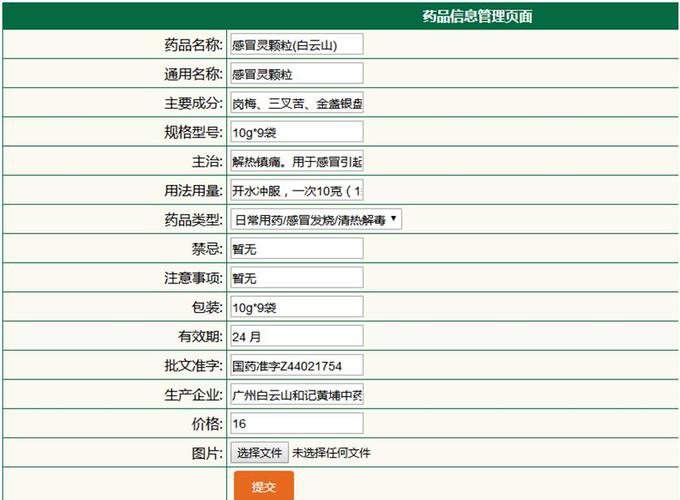
Task: Click the 主治 label
Action: (207, 161)
